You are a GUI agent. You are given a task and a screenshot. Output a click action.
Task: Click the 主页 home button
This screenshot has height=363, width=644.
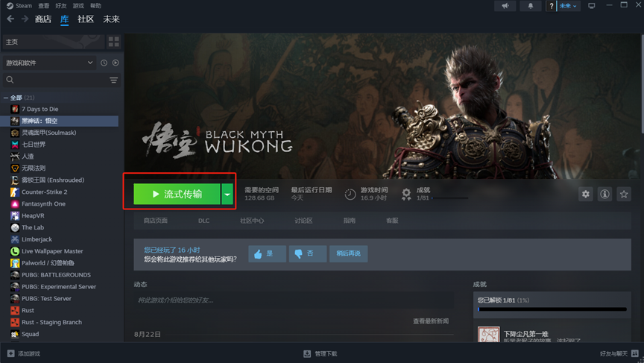coord(54,42)
